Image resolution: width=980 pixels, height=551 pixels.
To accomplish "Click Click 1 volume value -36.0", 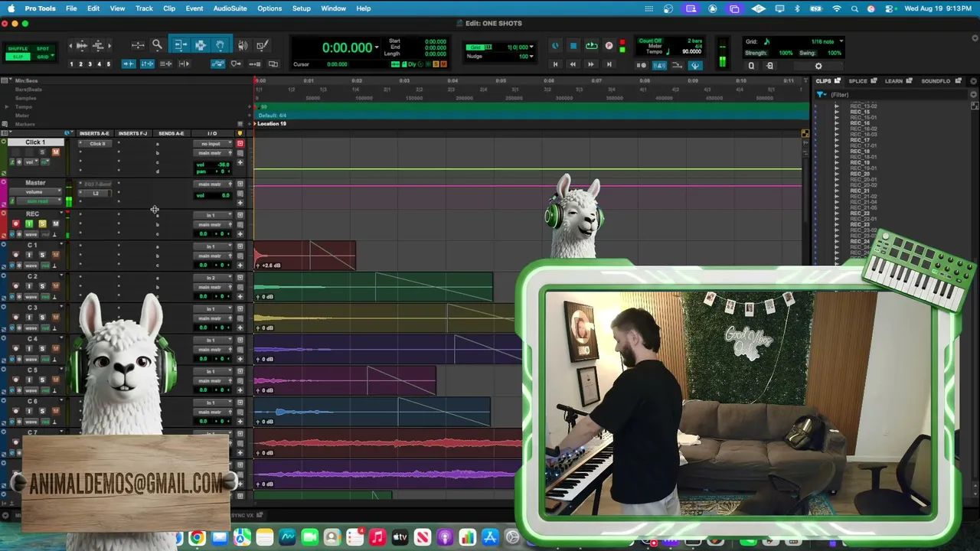I will coord(223,165).
